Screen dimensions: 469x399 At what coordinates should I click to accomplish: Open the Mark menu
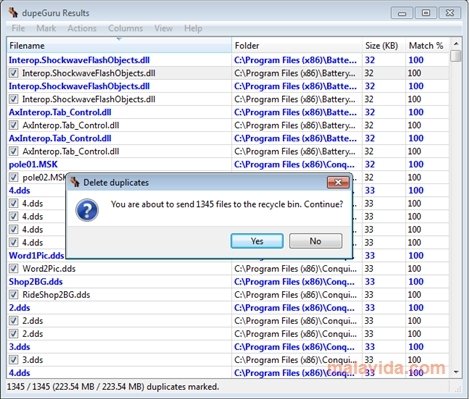click(x=46, y=28)
